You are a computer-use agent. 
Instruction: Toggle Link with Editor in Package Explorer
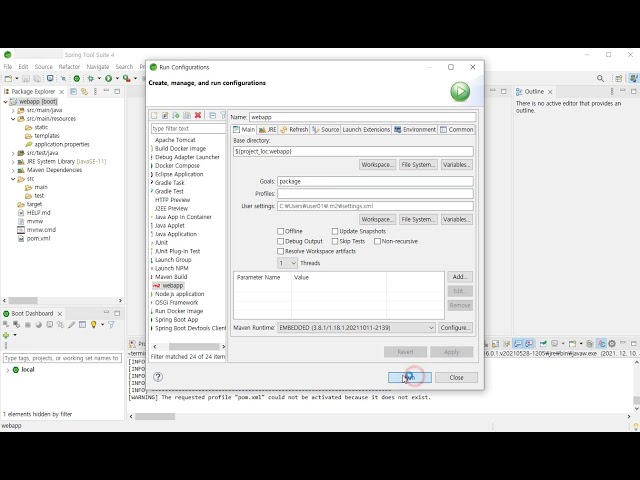(x=84, y=91)
